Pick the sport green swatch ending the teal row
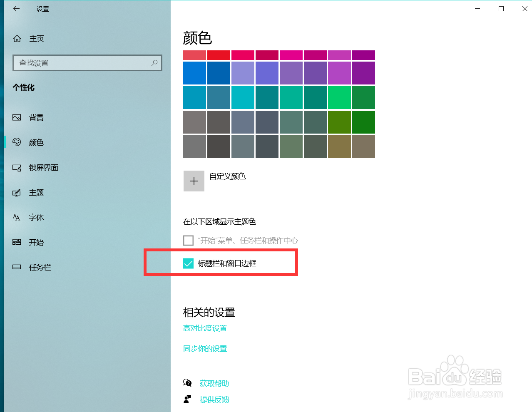The height and width of the screenshot is (412, 532). tap(363, 97)
